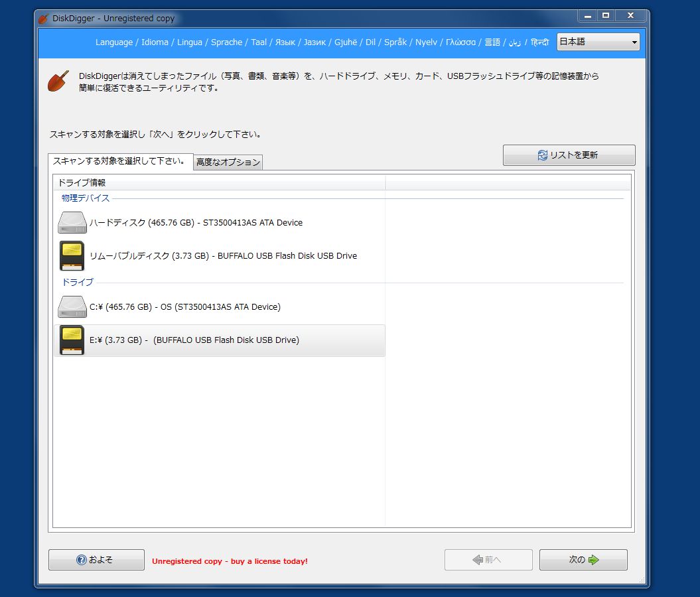Select the スキャンする対象を選択して下さい tab
This screenshot has width=700, height=597.
(x=119, y=161)
